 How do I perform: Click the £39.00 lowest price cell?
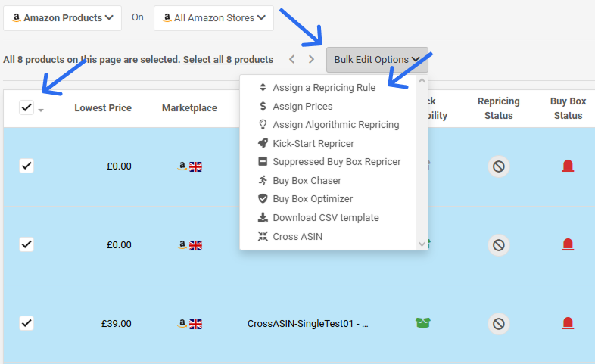click(116, 324)
